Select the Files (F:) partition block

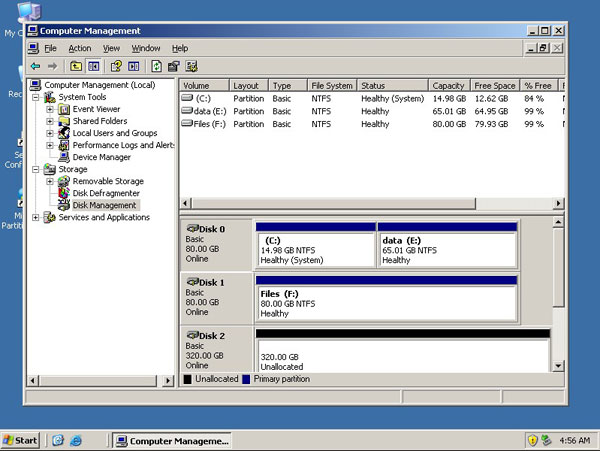[386, 299]
